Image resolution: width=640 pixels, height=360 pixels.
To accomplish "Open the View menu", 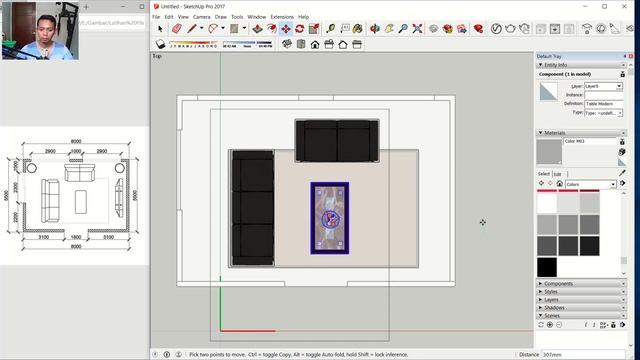I will (183, 17).
